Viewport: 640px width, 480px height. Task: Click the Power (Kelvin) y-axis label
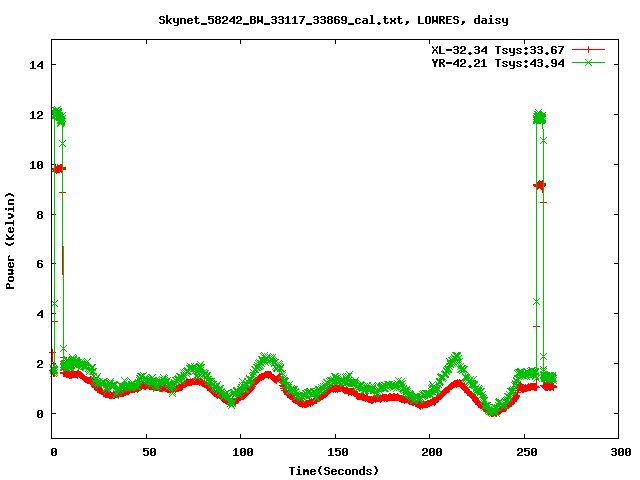[10, 241]
